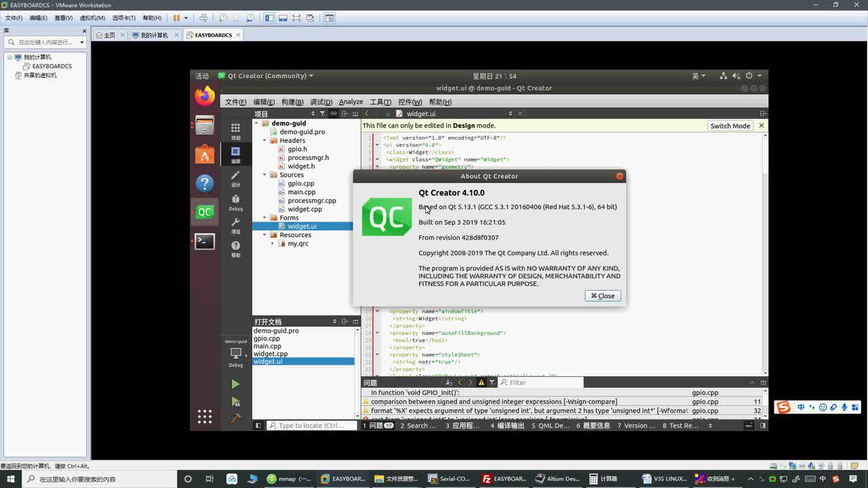Open the 6 概要信息 output pane
Screen dimensions: 868x488
(x=593, y=426)
